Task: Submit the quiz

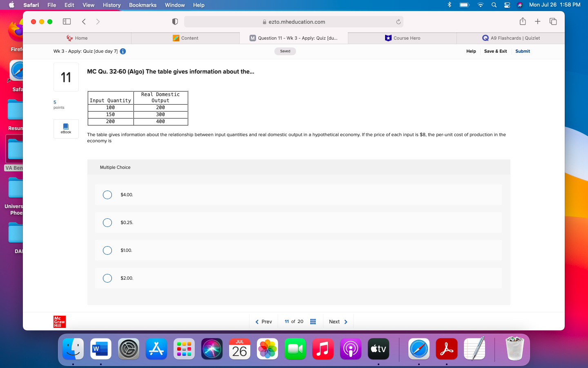Action: [523, 51]
